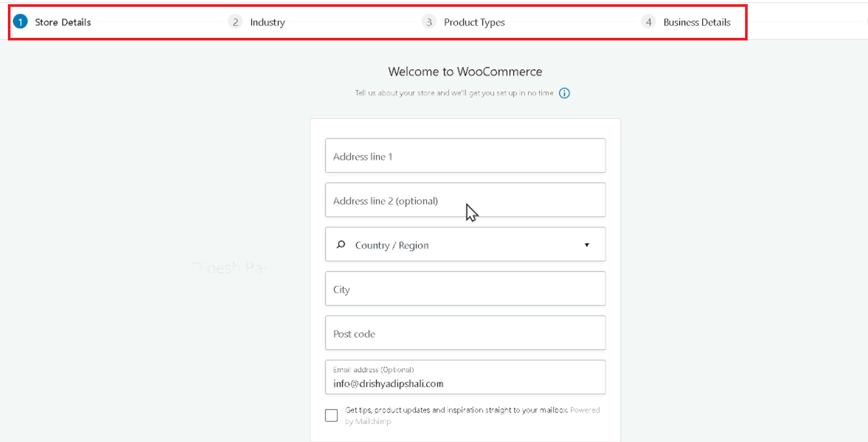Open the Business Details step
Image resolution: width=868 pixels, height=442 pixels.
click(x=697, y=22)
